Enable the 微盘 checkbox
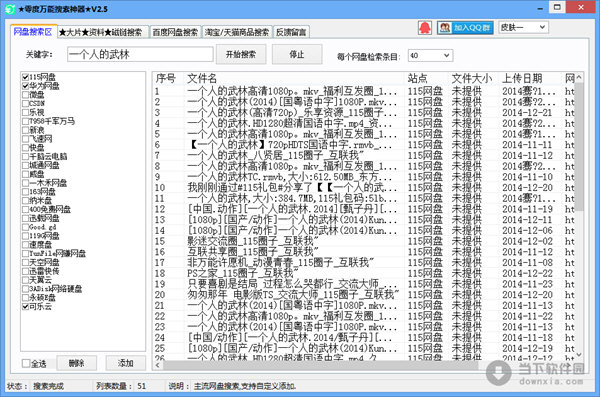Image resolution: width=600 pixels, height=397 pixels. (x=25, y=95)
